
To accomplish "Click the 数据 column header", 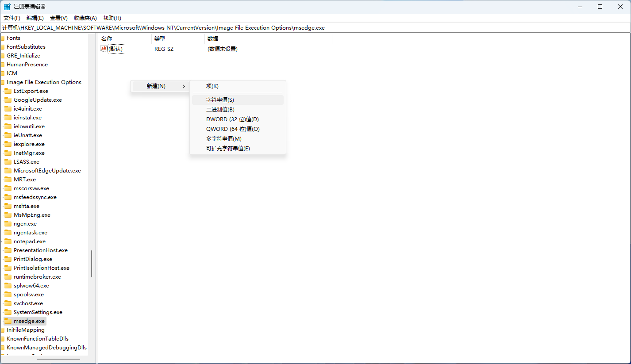I will 268,39.
